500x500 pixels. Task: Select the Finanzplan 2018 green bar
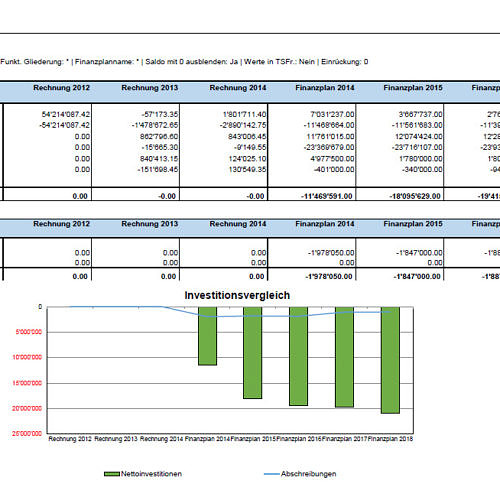390,360
